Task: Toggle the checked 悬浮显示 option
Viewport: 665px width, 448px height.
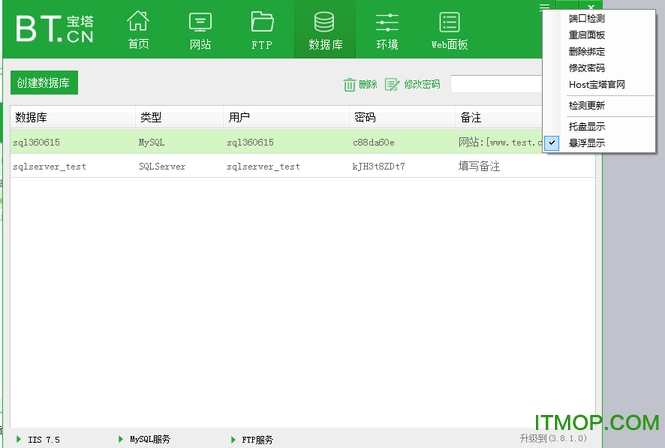Action: (587, 143)
